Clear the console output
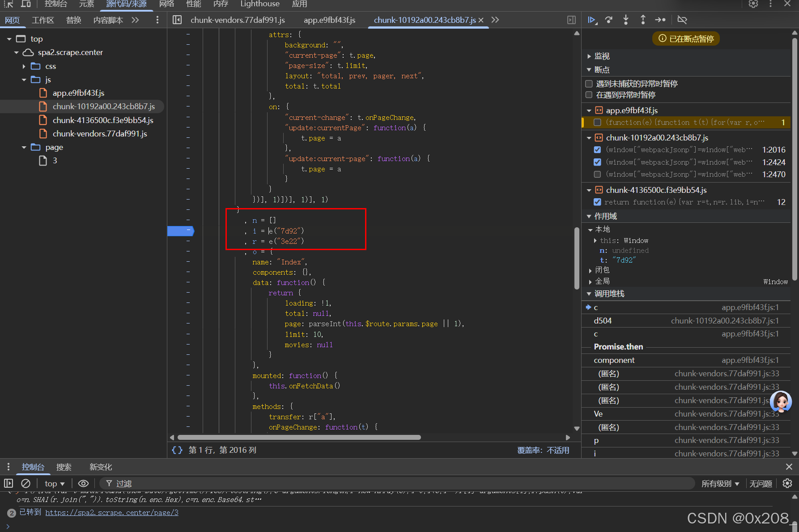799x532 pixels. pyautogui.click(x=26, y=483)
